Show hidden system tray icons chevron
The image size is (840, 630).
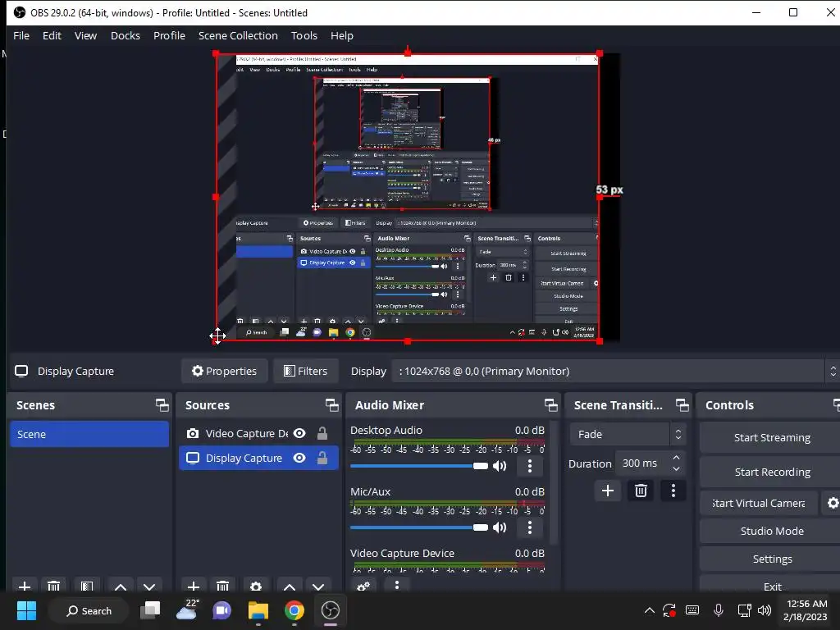650,610
